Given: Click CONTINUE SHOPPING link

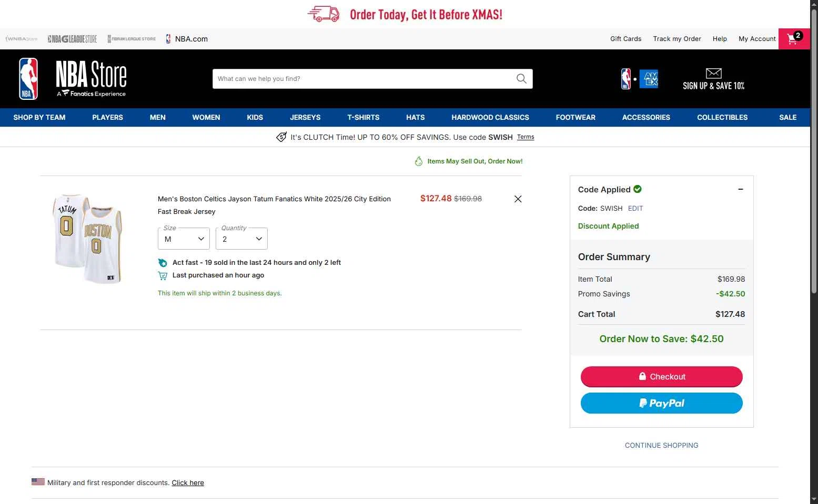Looking at the screenshot, I should tap(662, 445).
